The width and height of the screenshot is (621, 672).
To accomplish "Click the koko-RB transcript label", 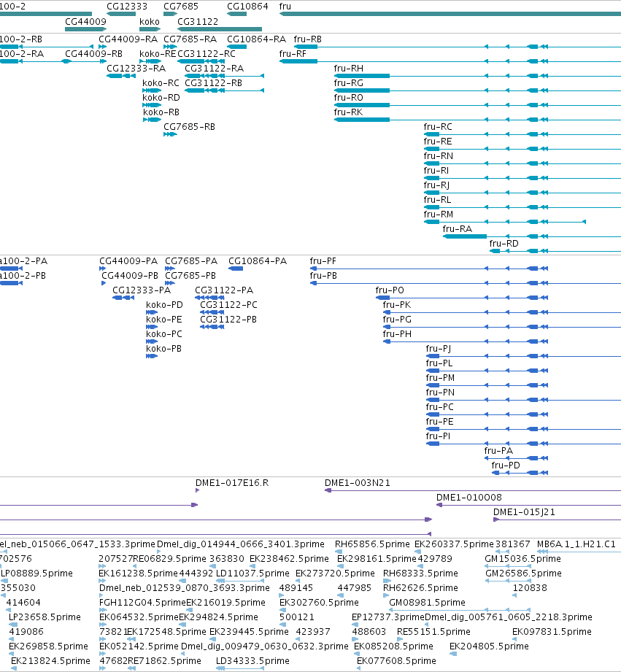I will coord(161,112).
